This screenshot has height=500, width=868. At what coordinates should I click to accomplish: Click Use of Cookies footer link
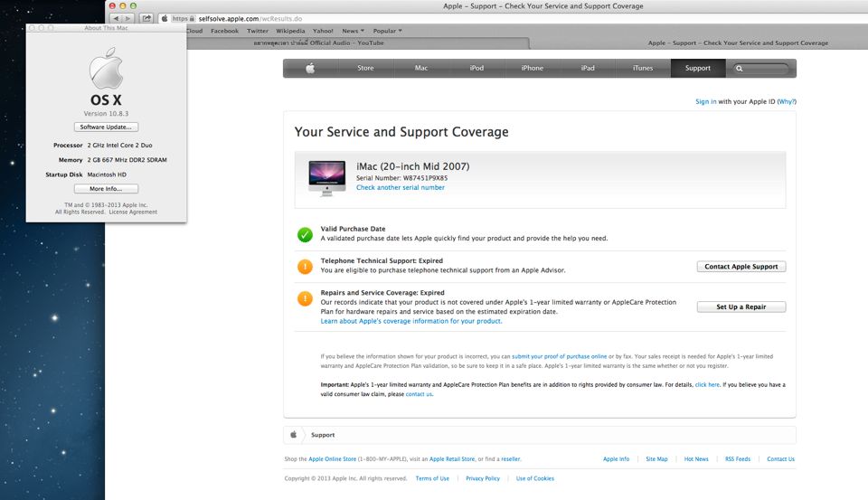click(x=534, y=478)
